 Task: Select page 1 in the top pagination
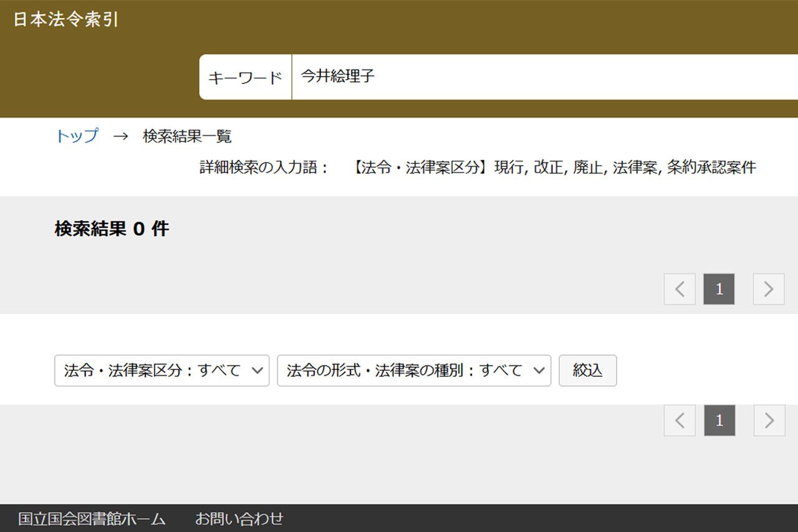[x=719, y=289]
